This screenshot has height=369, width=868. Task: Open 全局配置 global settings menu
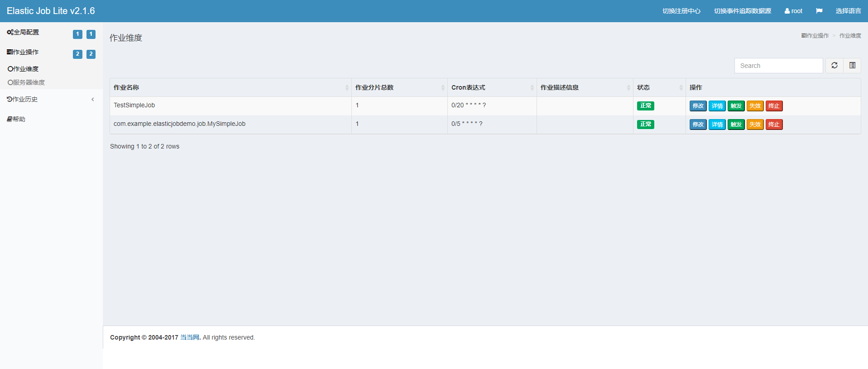[x=23, y=33]
